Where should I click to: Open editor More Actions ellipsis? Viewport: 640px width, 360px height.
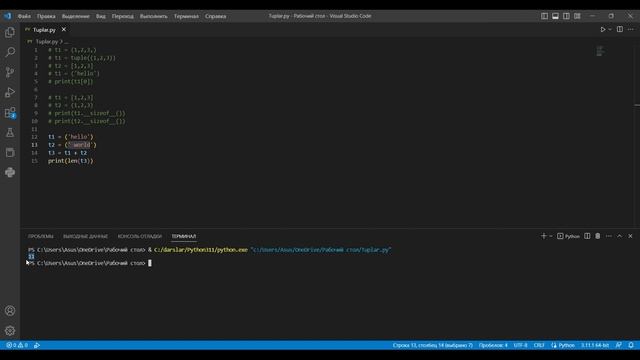point(631,29)
